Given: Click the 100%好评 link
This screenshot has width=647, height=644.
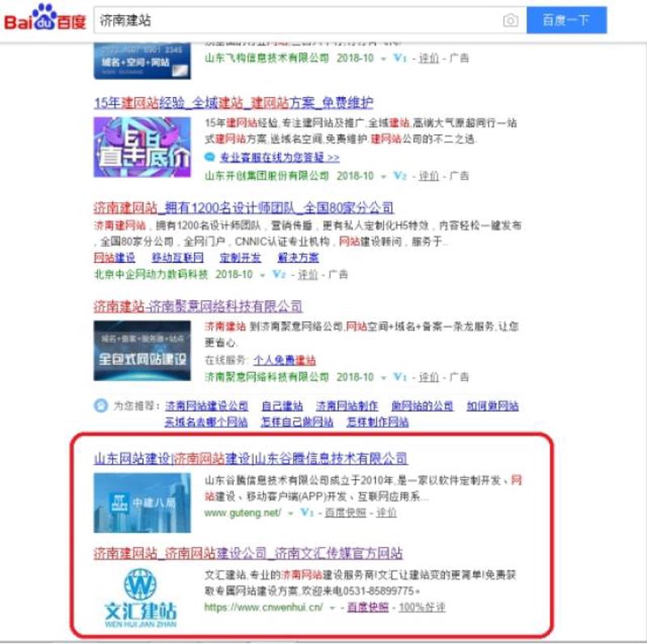Looking at the screenshot, I should 421,608.
